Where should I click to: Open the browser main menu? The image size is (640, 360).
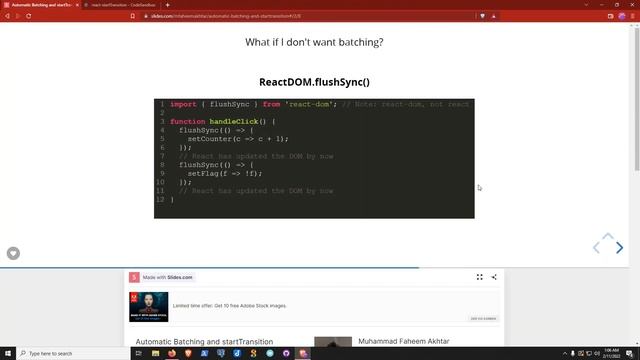[633, 16]
